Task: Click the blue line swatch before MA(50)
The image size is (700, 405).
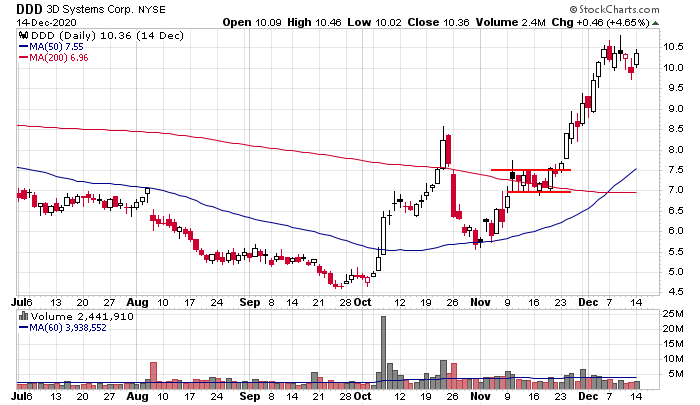Action: click(x=23, y=47)
